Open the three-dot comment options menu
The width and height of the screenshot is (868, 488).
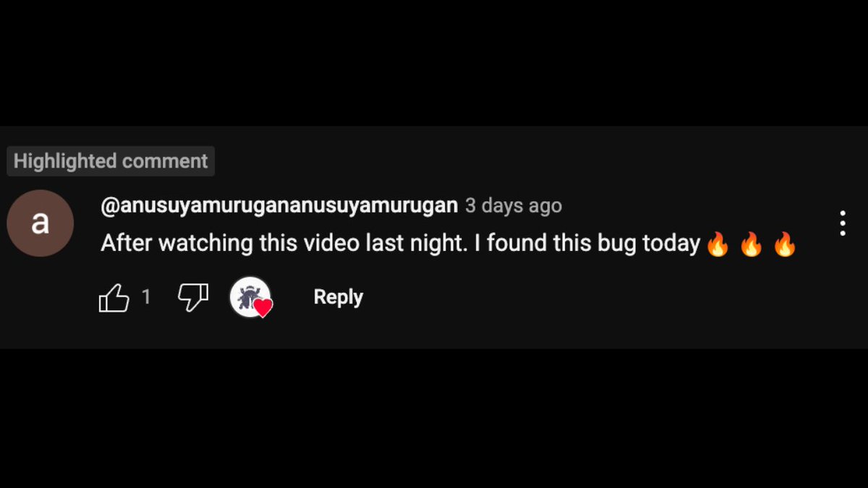click(842, 223)
